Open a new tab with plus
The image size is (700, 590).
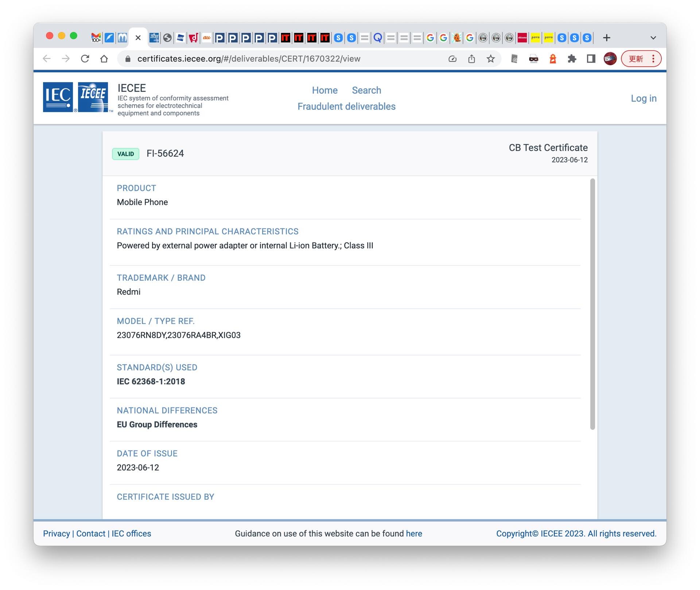[607, 38]
